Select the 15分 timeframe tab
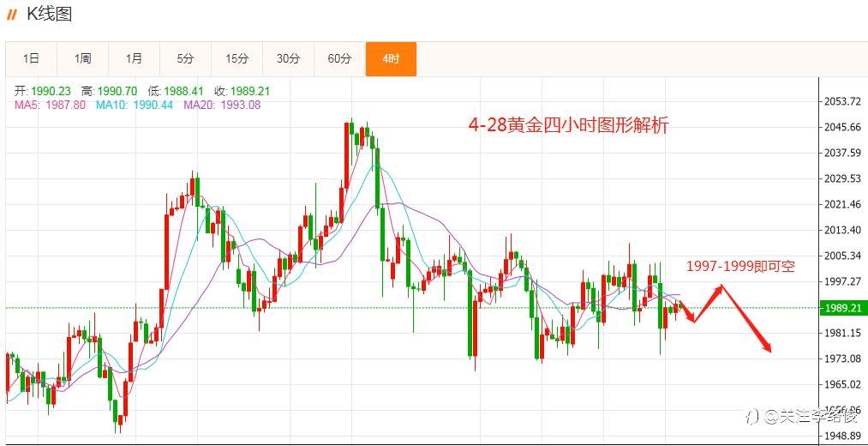Screen dimensions: 868x446 point(237,59)
